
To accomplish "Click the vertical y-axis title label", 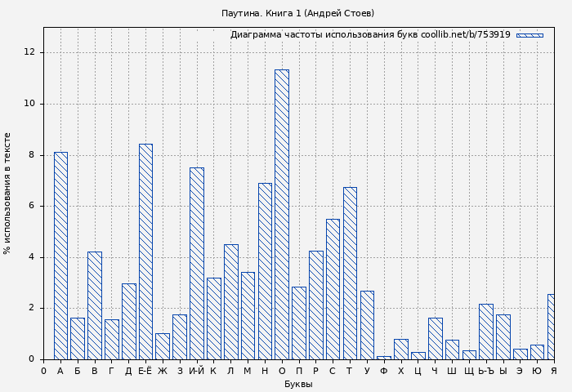I will click(8, 194).
